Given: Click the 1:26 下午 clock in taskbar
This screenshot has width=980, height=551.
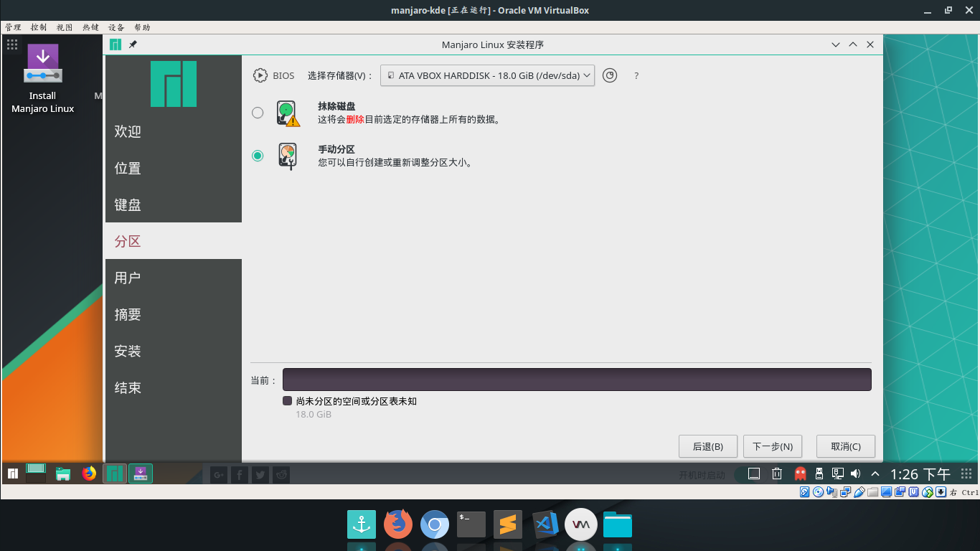Looking at the screenshot, I should (x=920, y=474).
